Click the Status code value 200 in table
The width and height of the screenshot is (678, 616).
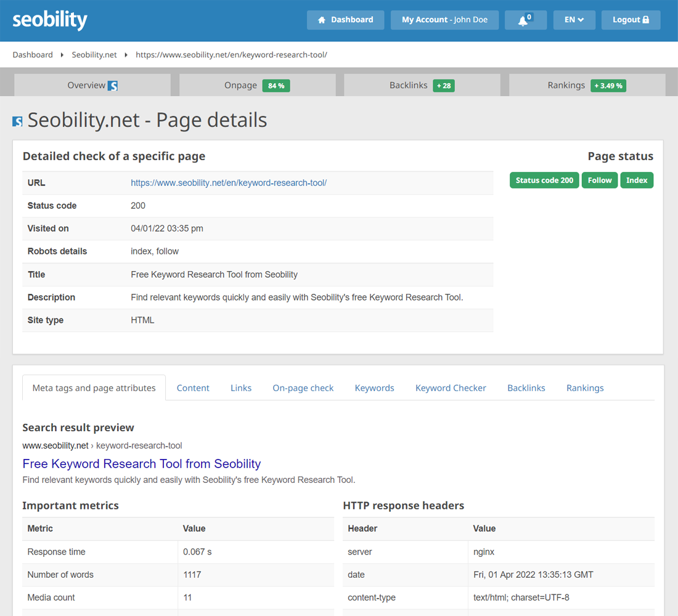click(138, 206)
